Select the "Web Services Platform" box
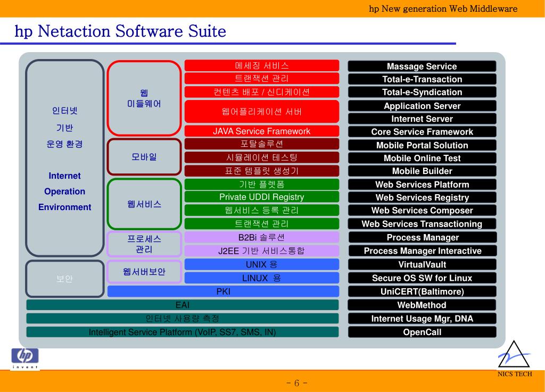Image resolution: width=545 pixels, height=392 pixels. coord(422,185)
